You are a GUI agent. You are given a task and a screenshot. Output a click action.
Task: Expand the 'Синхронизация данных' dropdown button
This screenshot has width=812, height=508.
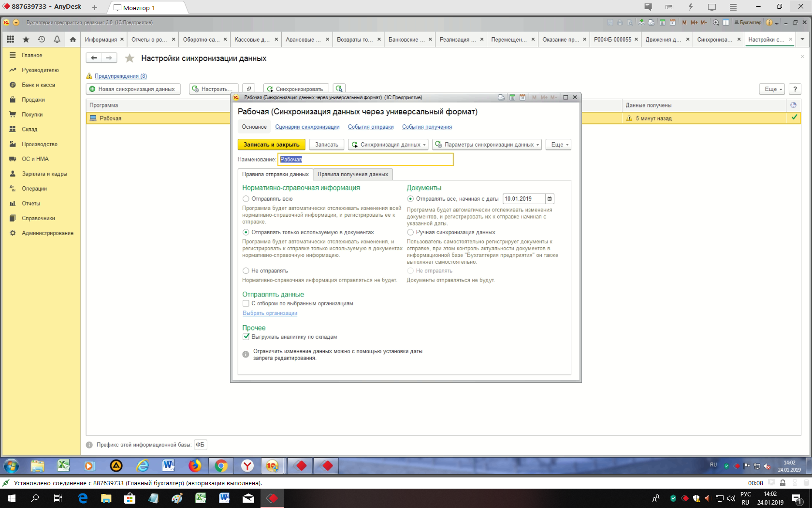[388, 145]
